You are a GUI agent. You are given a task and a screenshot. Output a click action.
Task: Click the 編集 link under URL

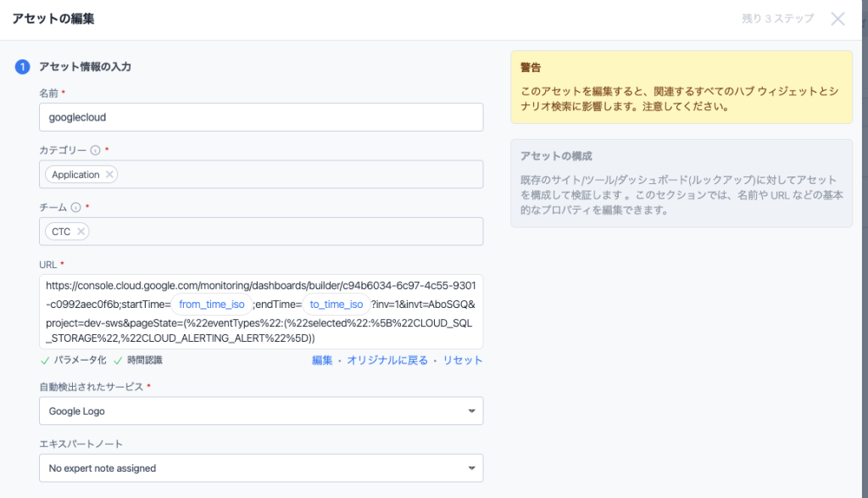pyautogui.click(x=322, y=360)
